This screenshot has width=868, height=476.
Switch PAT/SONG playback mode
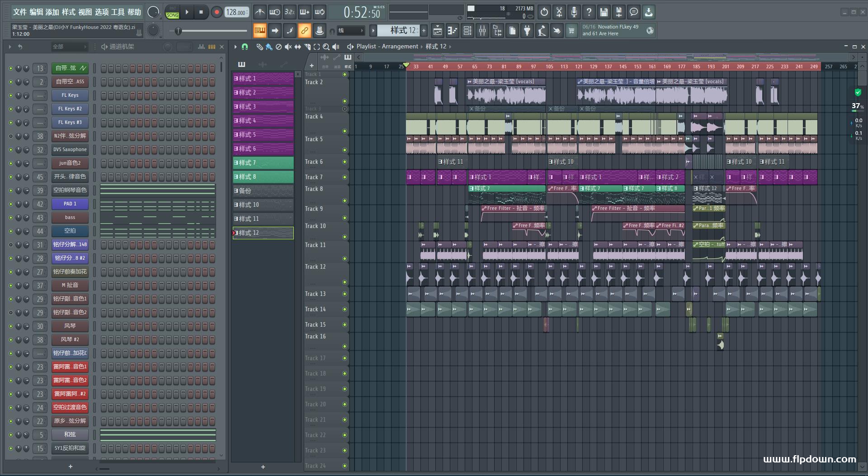[172, 12]
